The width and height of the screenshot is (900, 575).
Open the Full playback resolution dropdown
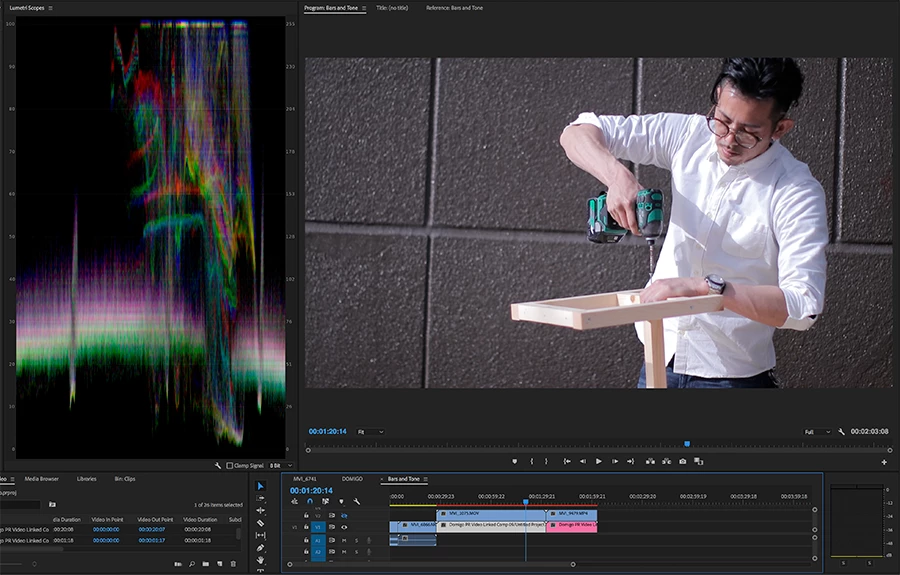click(x=817, y=432)
